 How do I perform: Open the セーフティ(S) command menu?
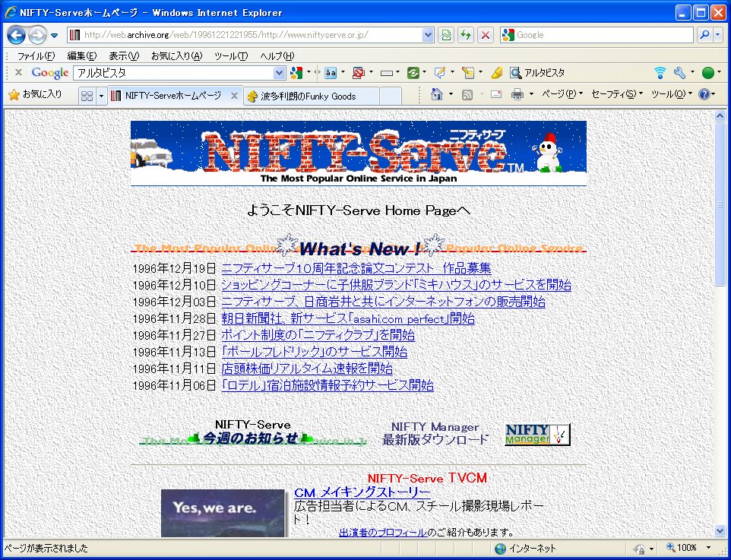click(616, 95)
